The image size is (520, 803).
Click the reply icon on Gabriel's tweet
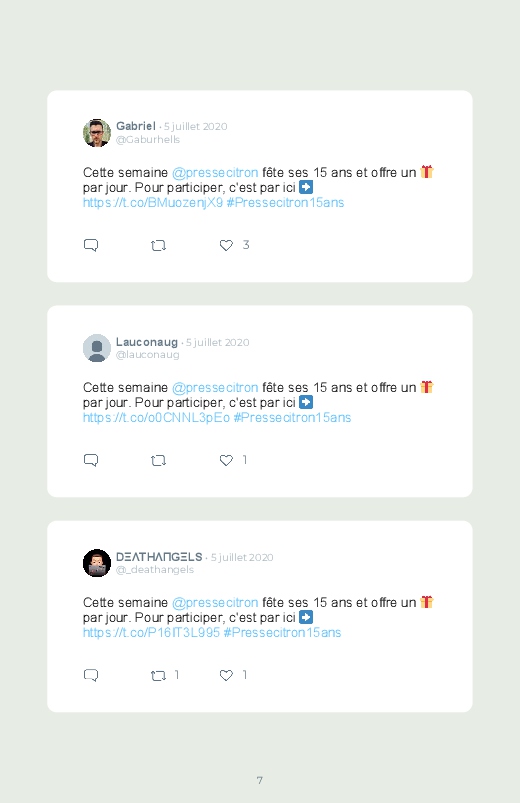tap(91, 245)
